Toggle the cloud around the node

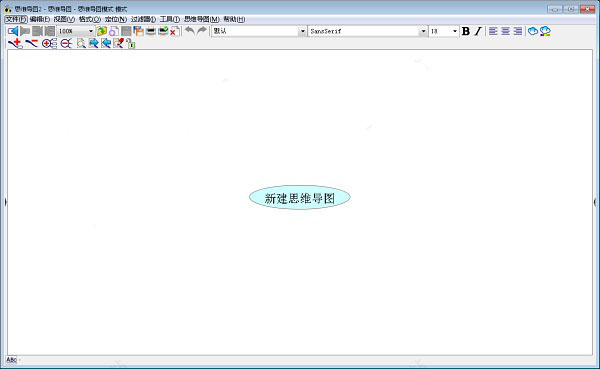pos(533,31)
